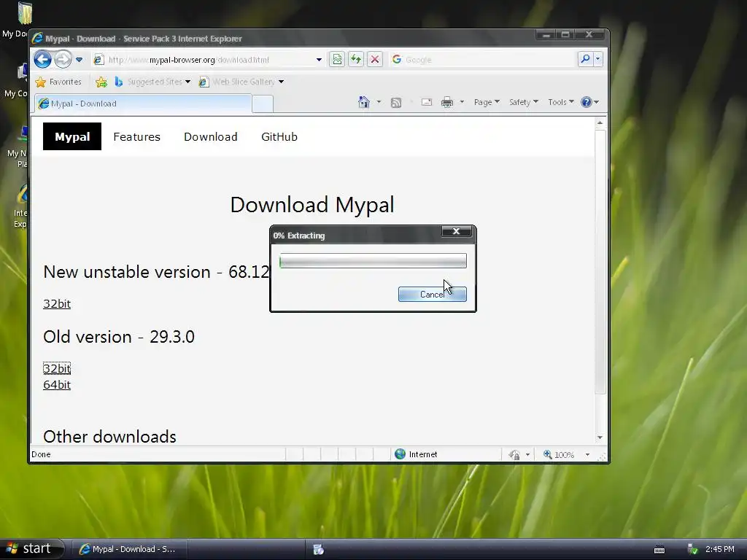747x560 pixels.
Task: Open the Safety menu
Action: pyautogui.click(x=523, y=102)
